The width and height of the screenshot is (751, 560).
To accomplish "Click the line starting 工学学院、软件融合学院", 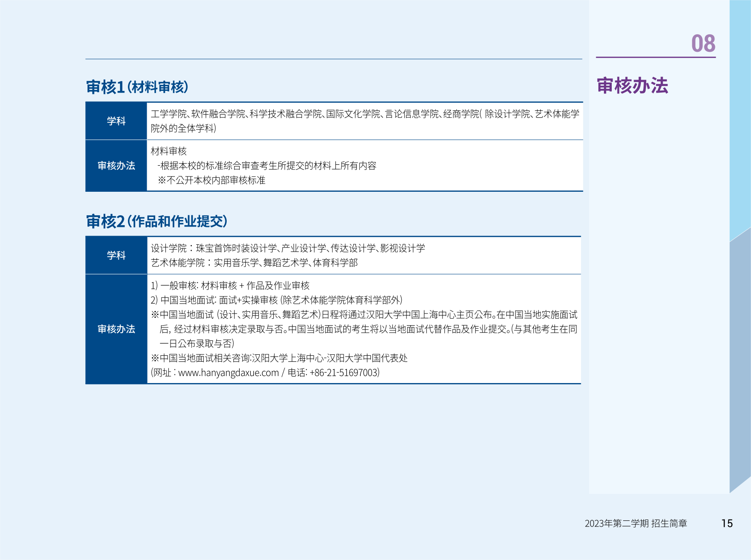I will click(365, 114).
